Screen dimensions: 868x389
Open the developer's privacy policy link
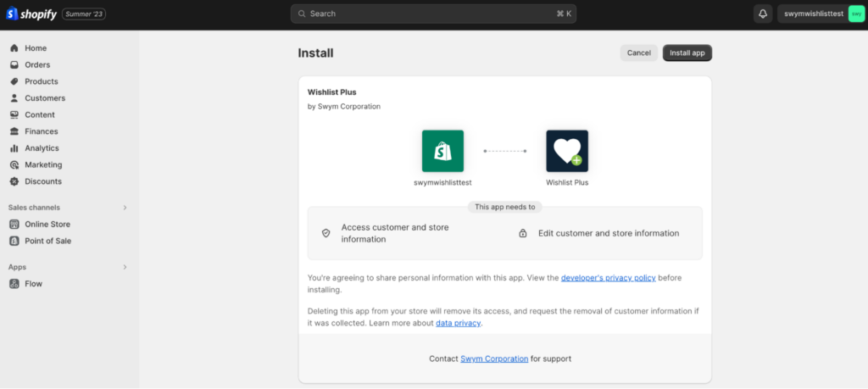pos(609,278)
